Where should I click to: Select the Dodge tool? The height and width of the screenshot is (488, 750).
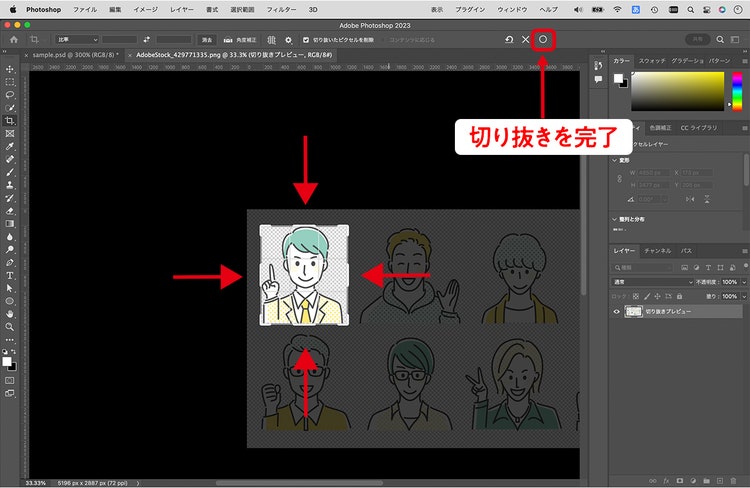10,250
